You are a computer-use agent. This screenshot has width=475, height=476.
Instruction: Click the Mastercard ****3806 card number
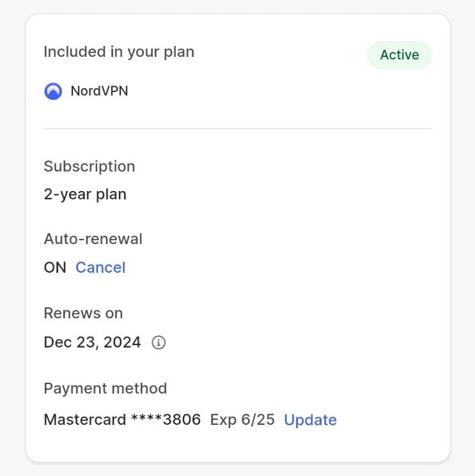pos(122,420)
